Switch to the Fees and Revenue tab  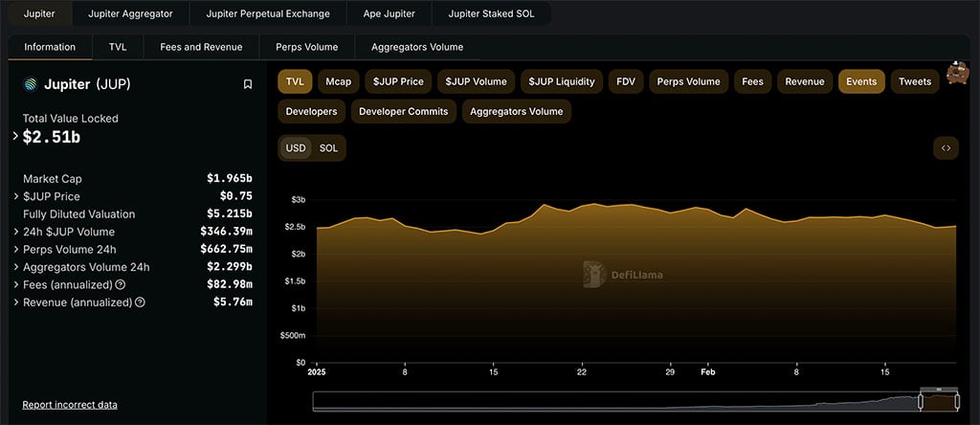point(201,47)
